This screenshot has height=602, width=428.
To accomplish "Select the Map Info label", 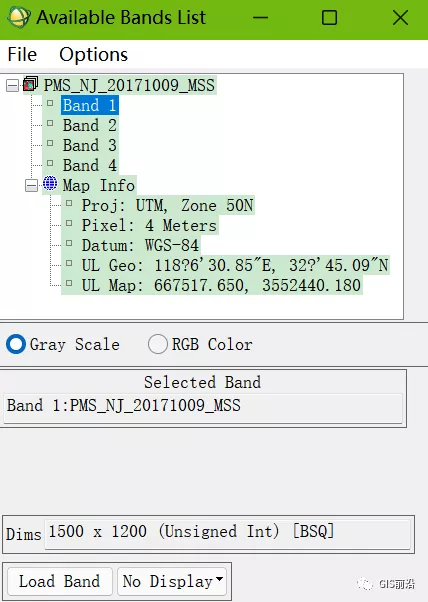I will pyautogui.click(x=99, y=186).
